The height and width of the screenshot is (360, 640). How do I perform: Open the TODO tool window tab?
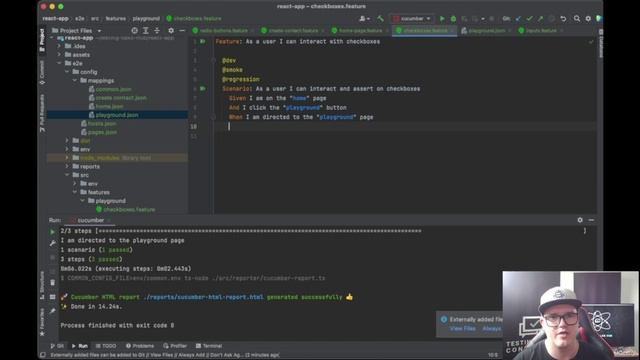pyautogui.click(x=106, y=346)
